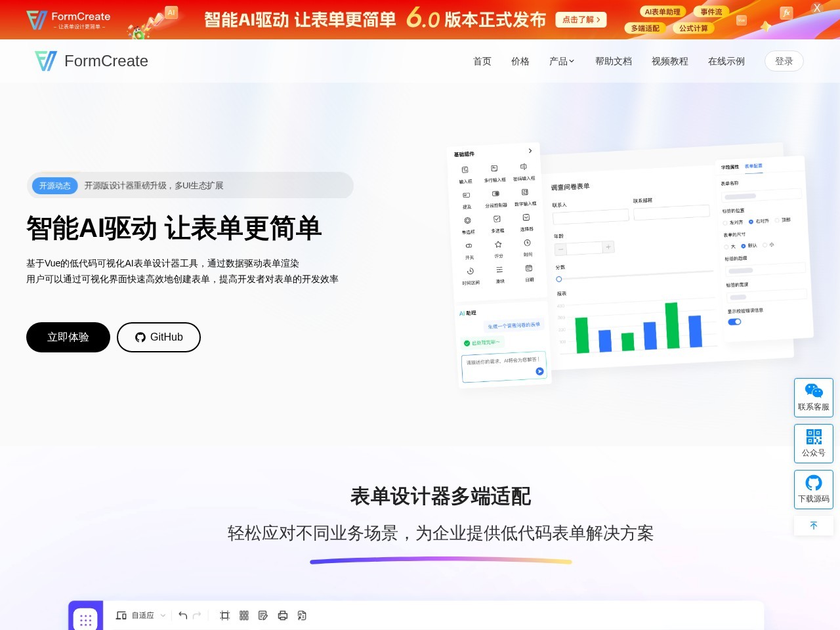Click the 输入框 component icon

tap(465, 170)
